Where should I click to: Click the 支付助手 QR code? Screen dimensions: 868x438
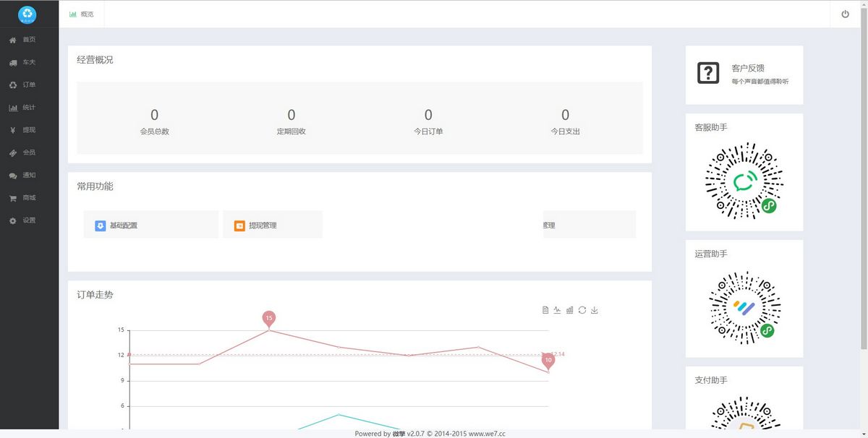click(744, 413)
